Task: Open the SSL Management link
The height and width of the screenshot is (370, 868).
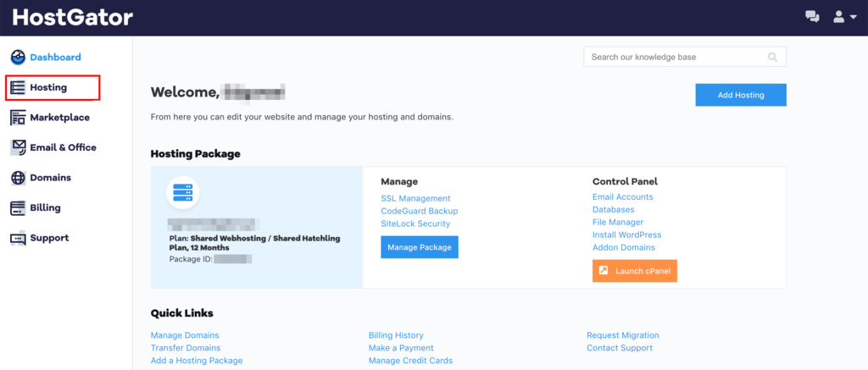Action: tap(415, 198)
